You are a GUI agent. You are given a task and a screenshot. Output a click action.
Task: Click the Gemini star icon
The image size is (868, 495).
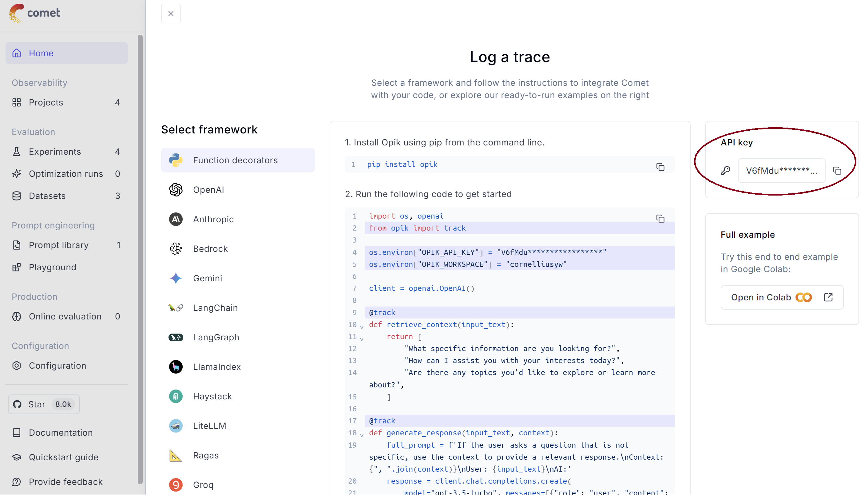click(176, 279)
